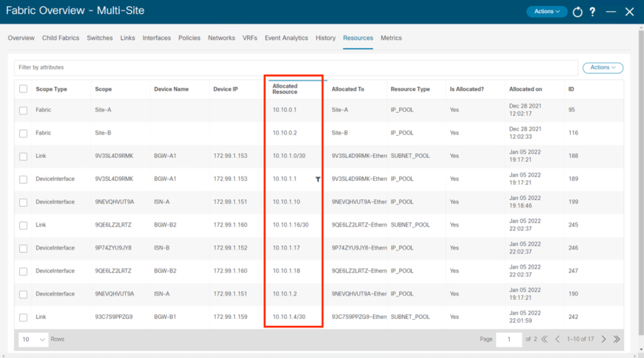
Task: Click the filter funnel icon beside 10.10.1.1
Action: point(318,179)
